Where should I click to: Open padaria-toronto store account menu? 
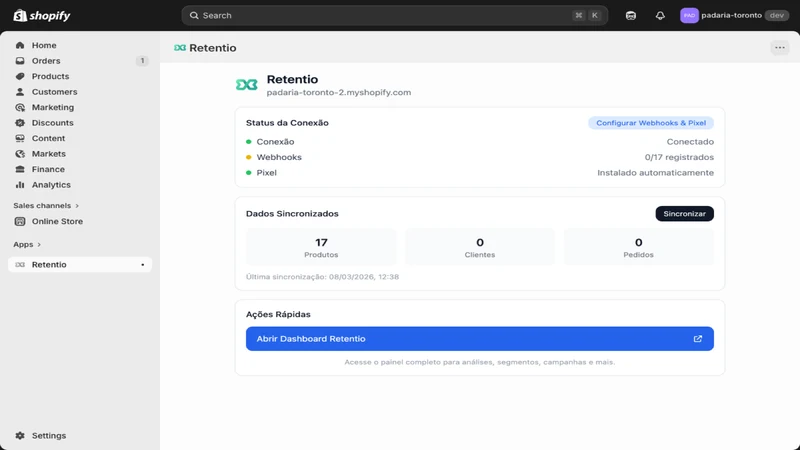point(734,15)
